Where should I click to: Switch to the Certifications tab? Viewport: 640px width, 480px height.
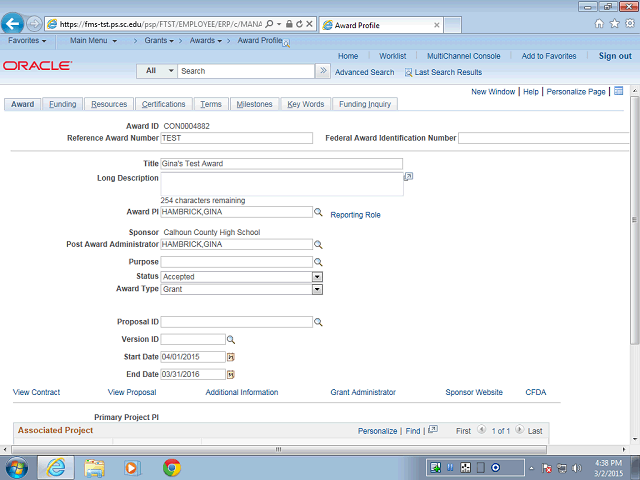click(163, 104)
